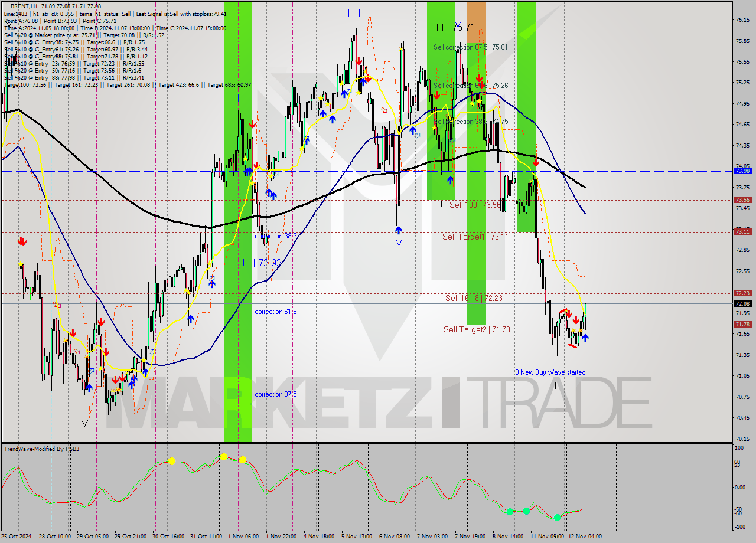
Task: Select the '5 Nov 13:00' time label
Action: [356, 537]
